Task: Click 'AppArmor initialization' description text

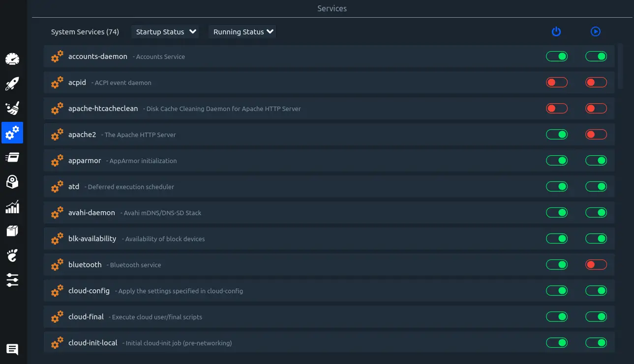Action: point(143,161)
